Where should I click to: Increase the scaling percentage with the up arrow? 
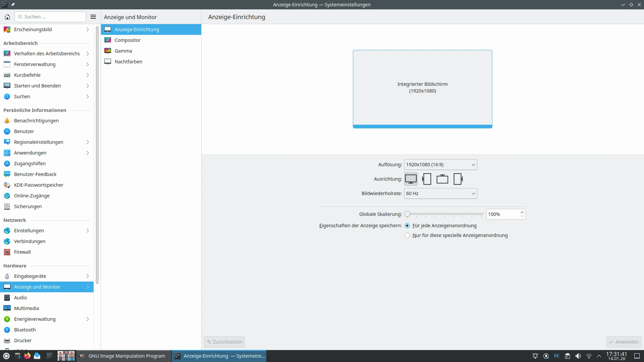pyautogui.click(x=522, y=212)
